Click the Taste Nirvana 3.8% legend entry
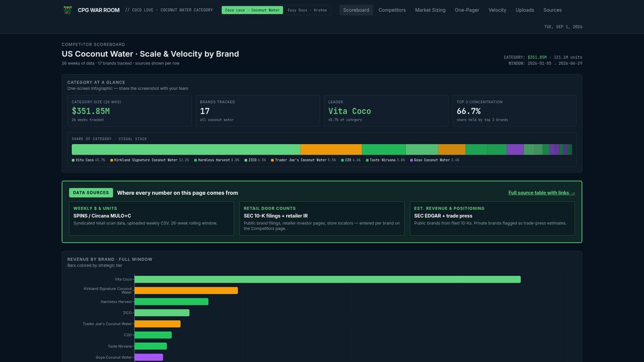This screenshot has height=362, width=644. pyautogui.click(x=385, y=160)
